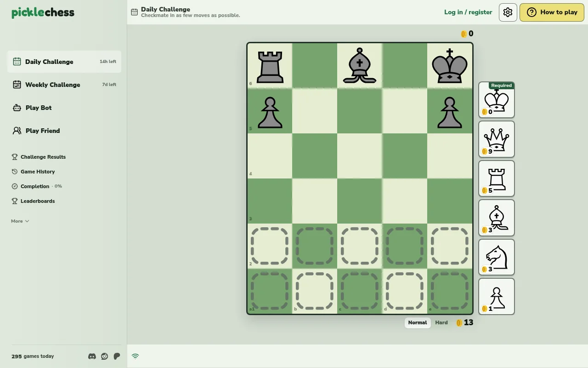Pick the white Rook piece costing 5
Image resolution: width=588 pixels, height=368 pixels.
pos(497,178)
